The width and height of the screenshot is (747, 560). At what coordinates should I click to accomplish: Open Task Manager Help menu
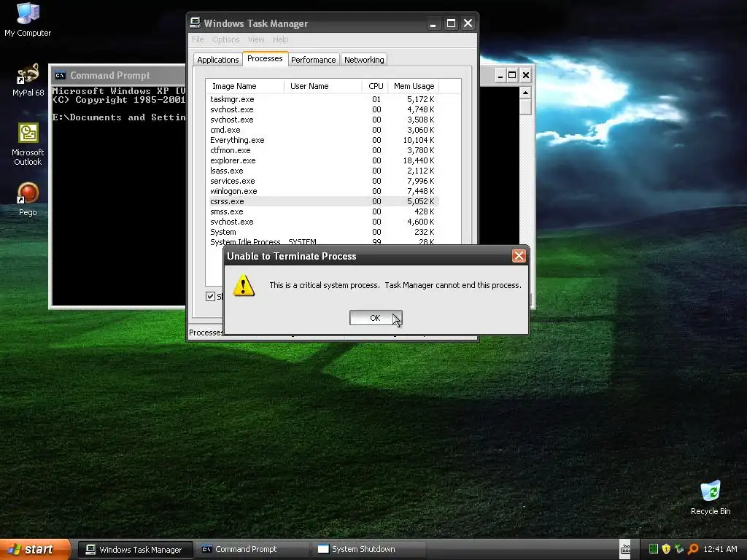point(280,39)
